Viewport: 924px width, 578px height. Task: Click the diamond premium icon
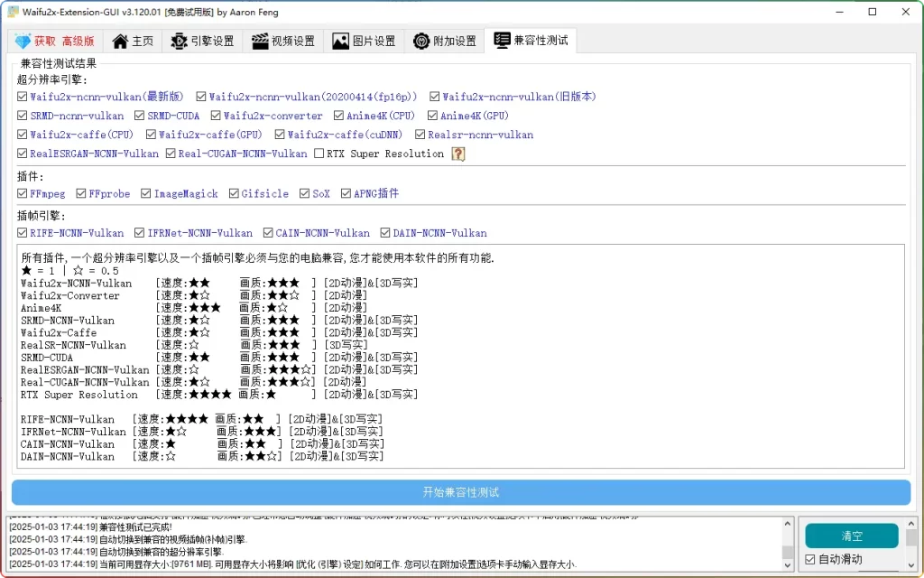23,42
